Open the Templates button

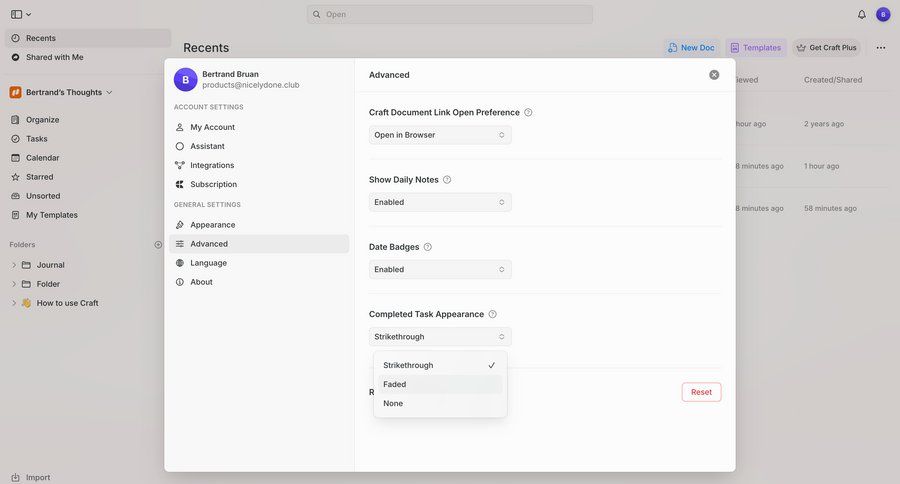[755, 48]
